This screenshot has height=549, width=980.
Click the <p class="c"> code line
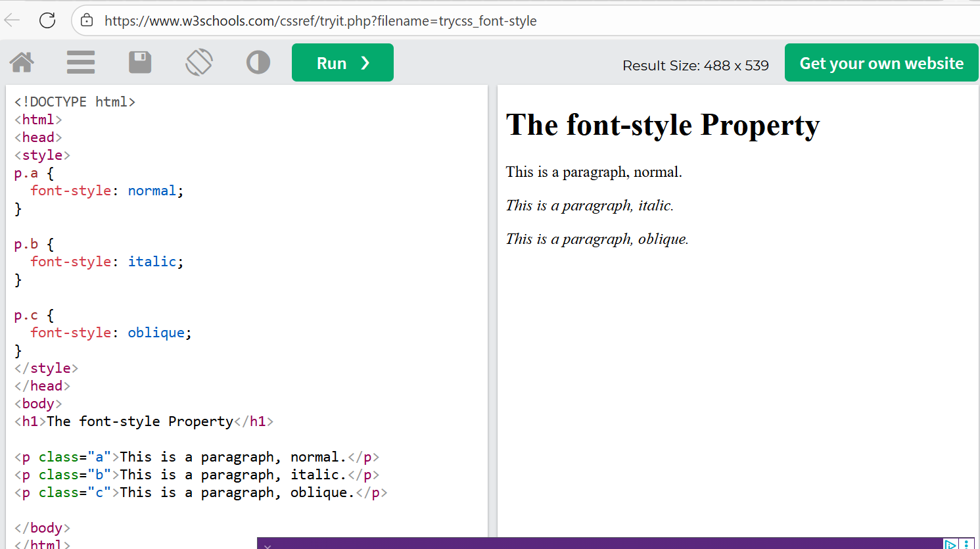pyautogui.click(x=200, y=492)
